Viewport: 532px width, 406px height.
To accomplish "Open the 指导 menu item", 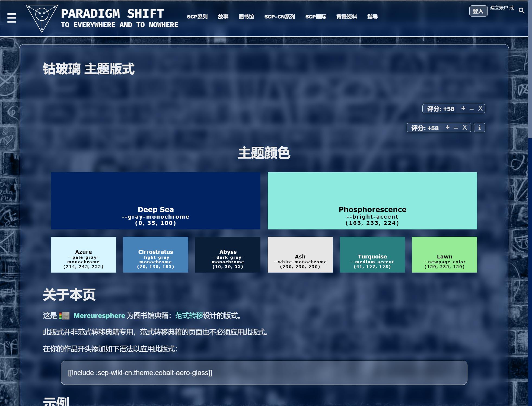I will click(x=372, y=17).
